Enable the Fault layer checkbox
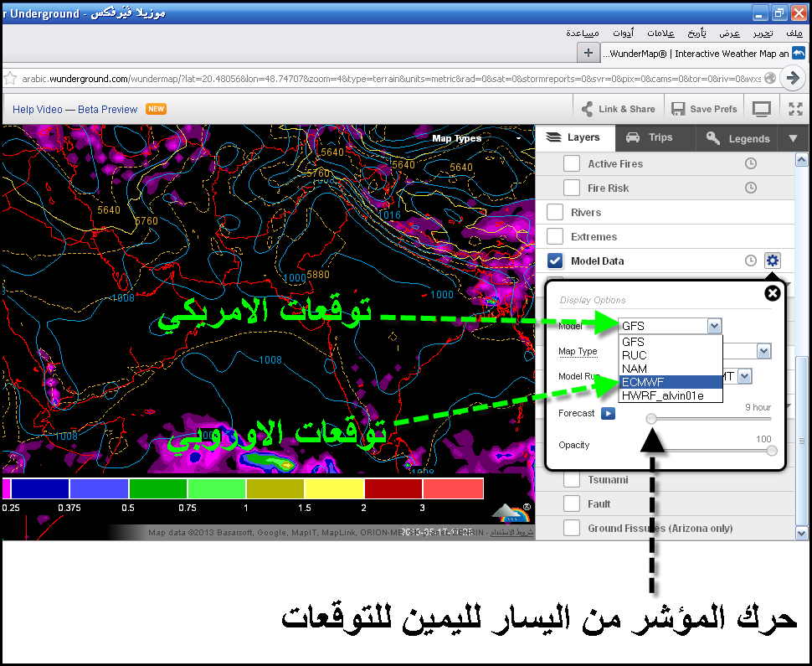The height and width of the screenshot is (666, 812). 572,503
